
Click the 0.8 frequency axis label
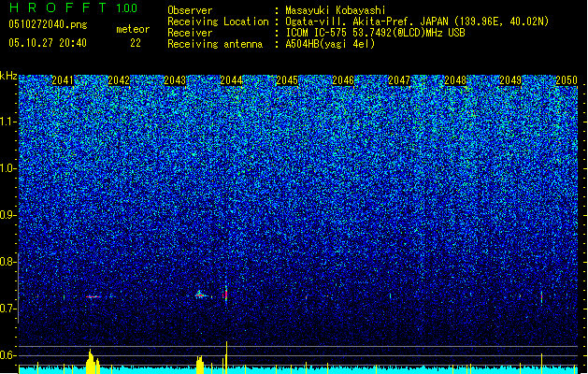[8, 262]
